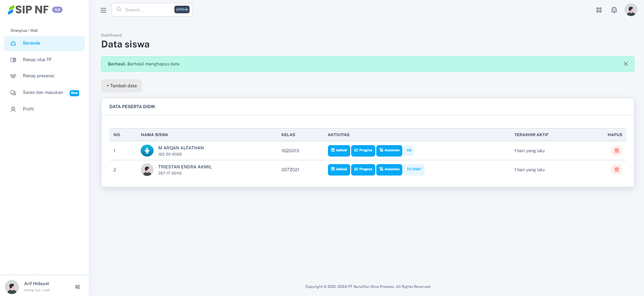Open the apps grid icon
This screenshot has width=644, height=296.
599,10
